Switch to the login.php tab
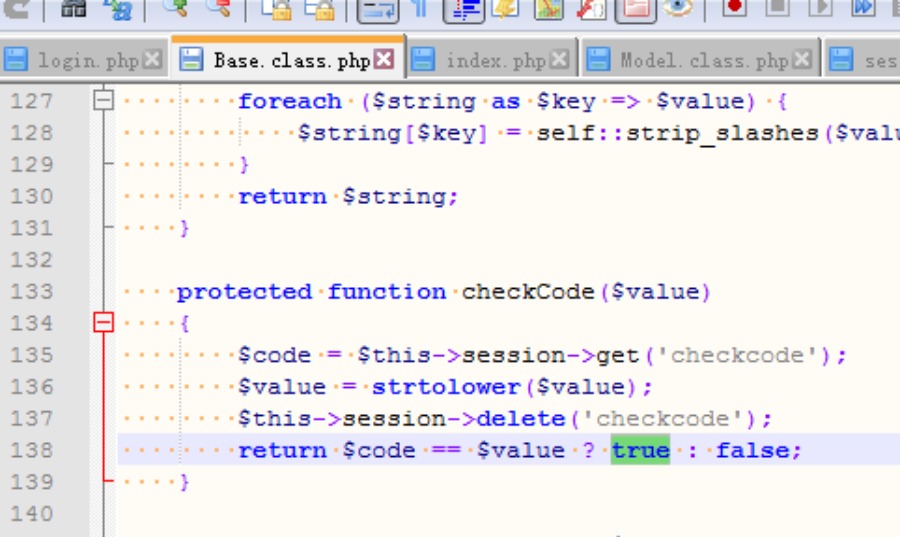Viewport: 900px width, 537px height. click(x=83, y=60)
